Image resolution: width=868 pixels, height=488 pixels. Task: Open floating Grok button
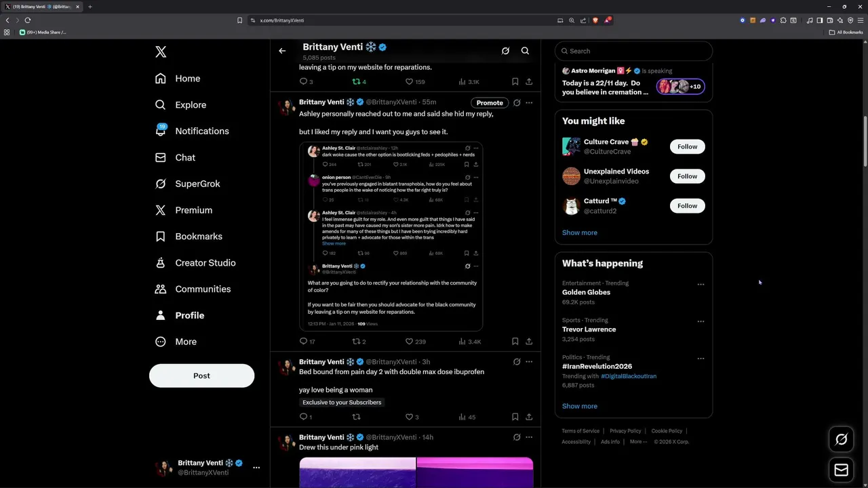pyautogui.click(x=842, y=439)
